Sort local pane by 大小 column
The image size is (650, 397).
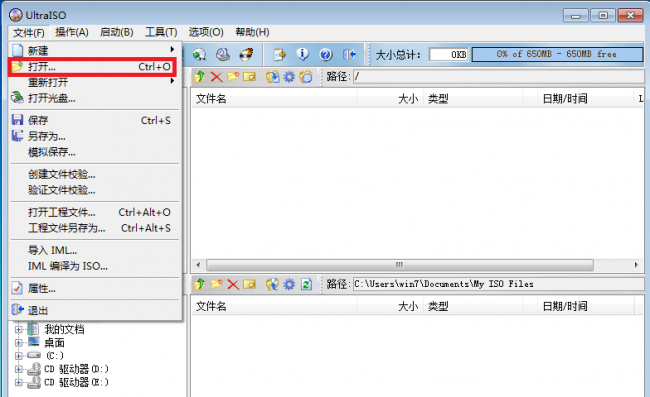(x=390, y=306)
